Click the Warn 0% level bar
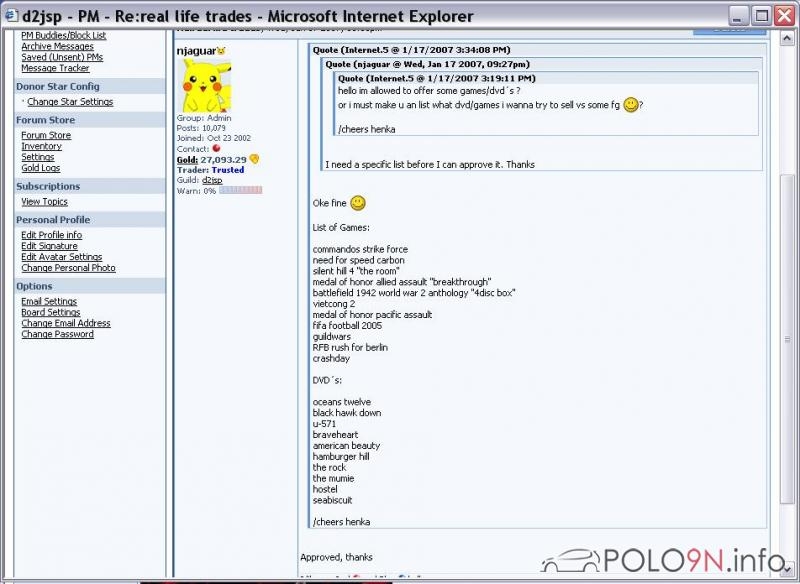 coord(240,190)
